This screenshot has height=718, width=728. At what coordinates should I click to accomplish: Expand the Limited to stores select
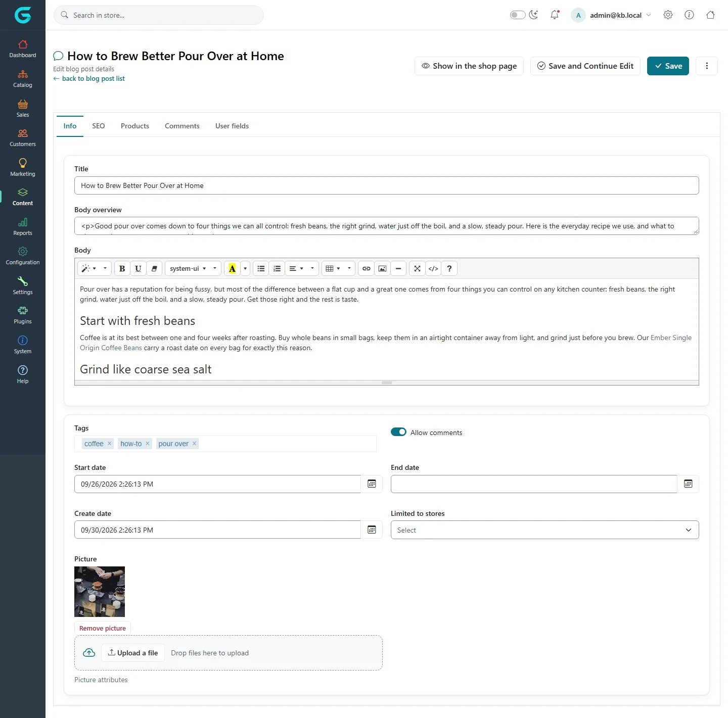[x=544, y=530]
